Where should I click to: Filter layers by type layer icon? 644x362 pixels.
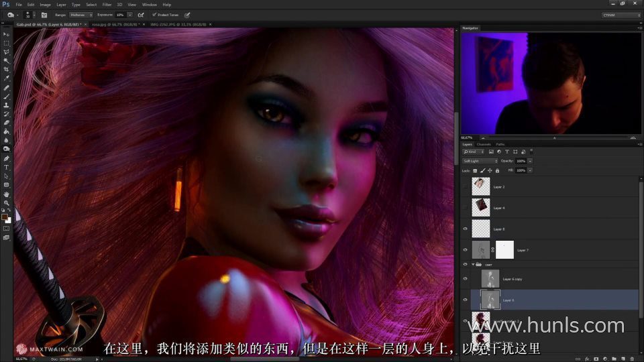point(507,152)
